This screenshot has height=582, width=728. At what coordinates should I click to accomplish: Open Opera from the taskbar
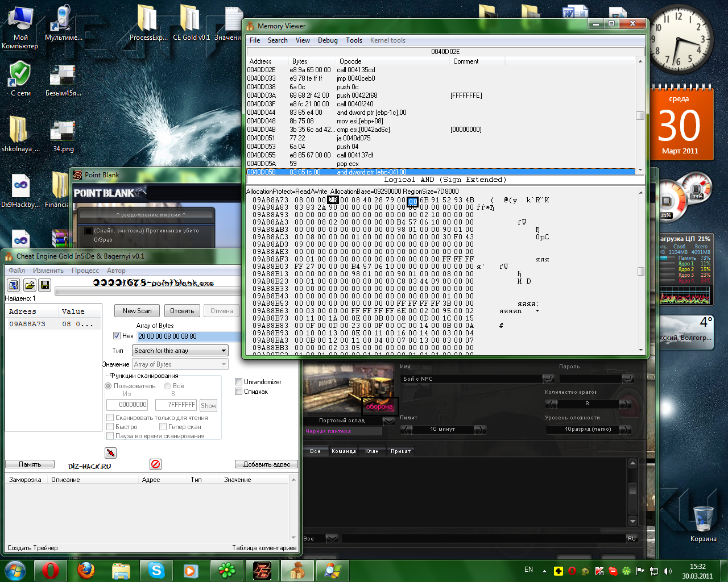tap(50, 570)
